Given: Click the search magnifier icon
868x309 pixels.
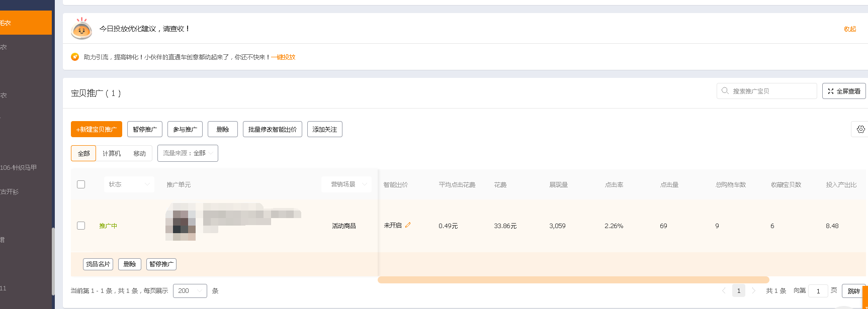Looking at the screenshot, I should (x=725, y=91).
